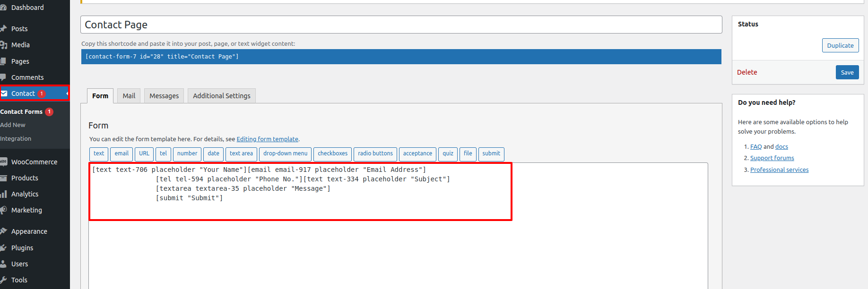The height and width of the screenshot is (289, 868).
Task: Select the Messages tab
Action: 164,96
